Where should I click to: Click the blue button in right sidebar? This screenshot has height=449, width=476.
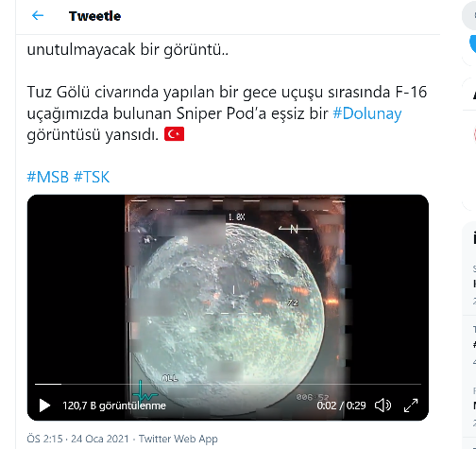click(x=472, y=44)
